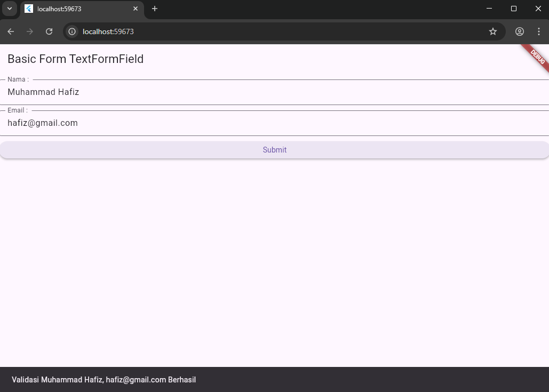The width and height of the screenshot is (549, 392).
Task: Maximize the browser window
Action: 514,9
